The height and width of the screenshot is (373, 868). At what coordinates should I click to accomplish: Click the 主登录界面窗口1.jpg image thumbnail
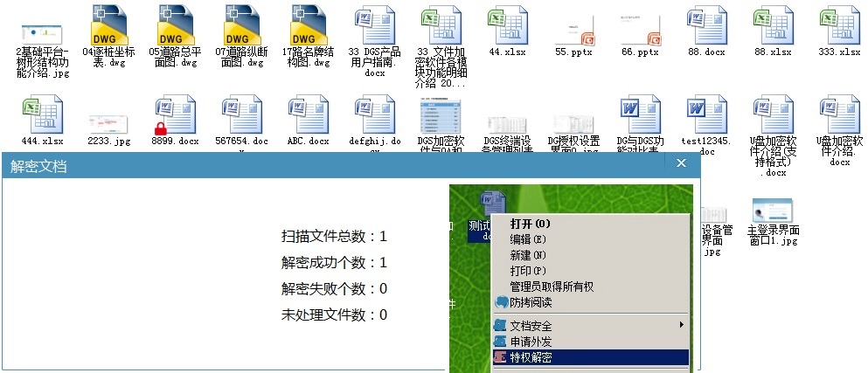[774, 210]
